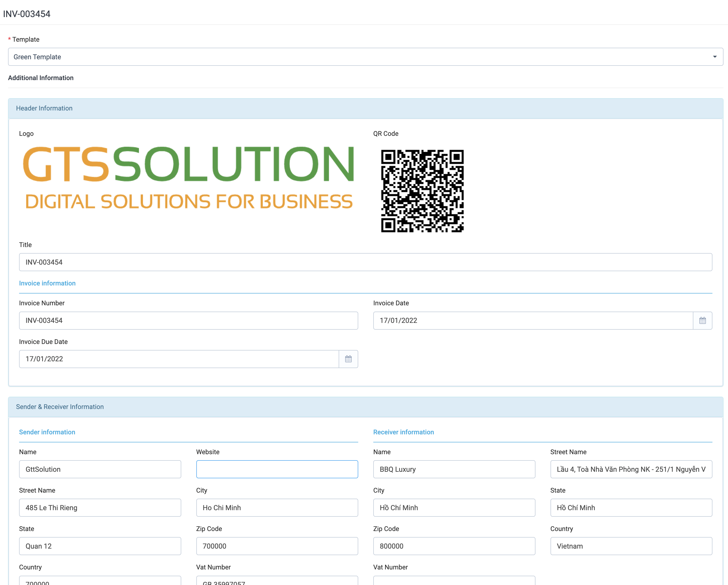Click the receiver Country field showing Vietnam
Viewport: 728px width, 585px height.
click(631, 546)
